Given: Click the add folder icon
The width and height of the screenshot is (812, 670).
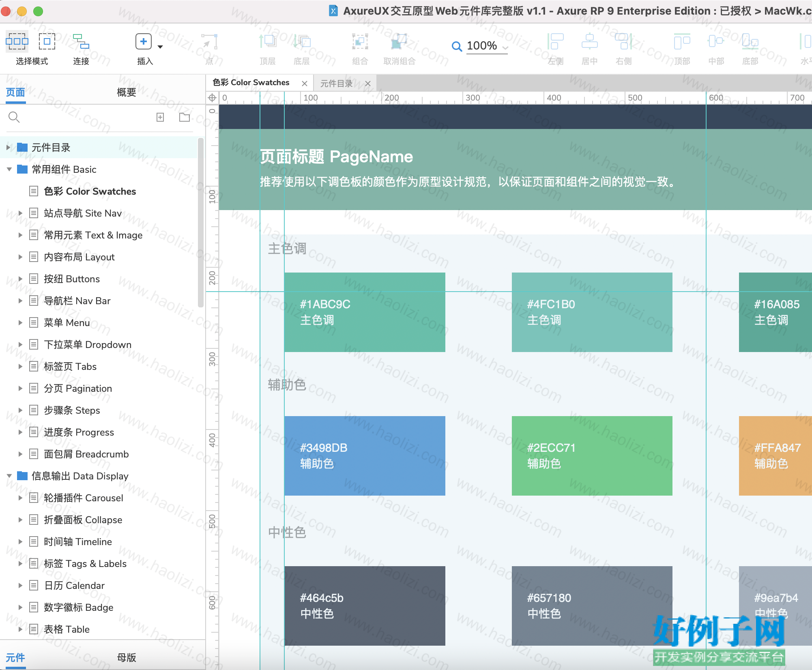Looking at the screenshot, I should click(x=185, y=117).
